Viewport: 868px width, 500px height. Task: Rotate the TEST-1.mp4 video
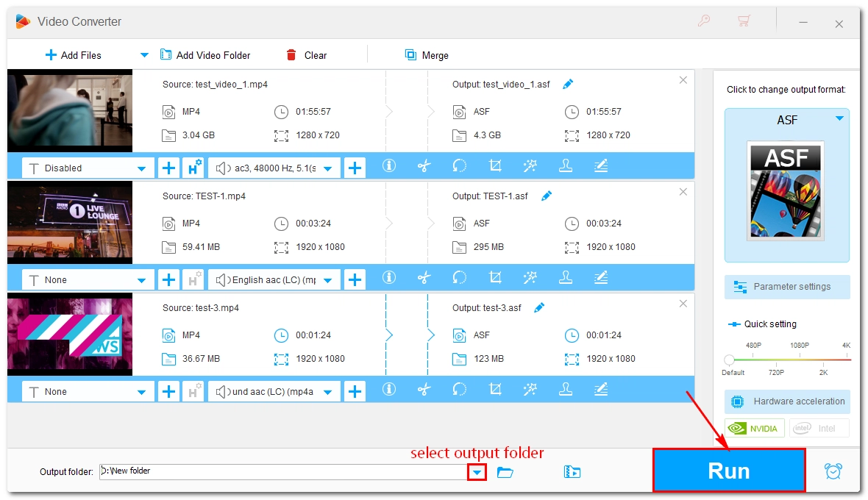[x=460, y=277]
